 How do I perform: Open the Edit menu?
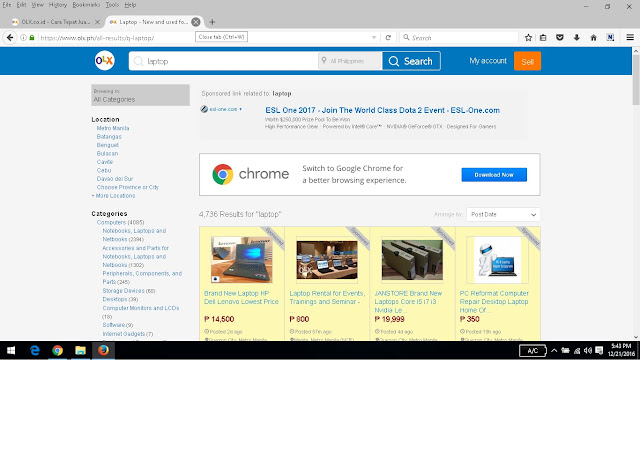(21, 5)
